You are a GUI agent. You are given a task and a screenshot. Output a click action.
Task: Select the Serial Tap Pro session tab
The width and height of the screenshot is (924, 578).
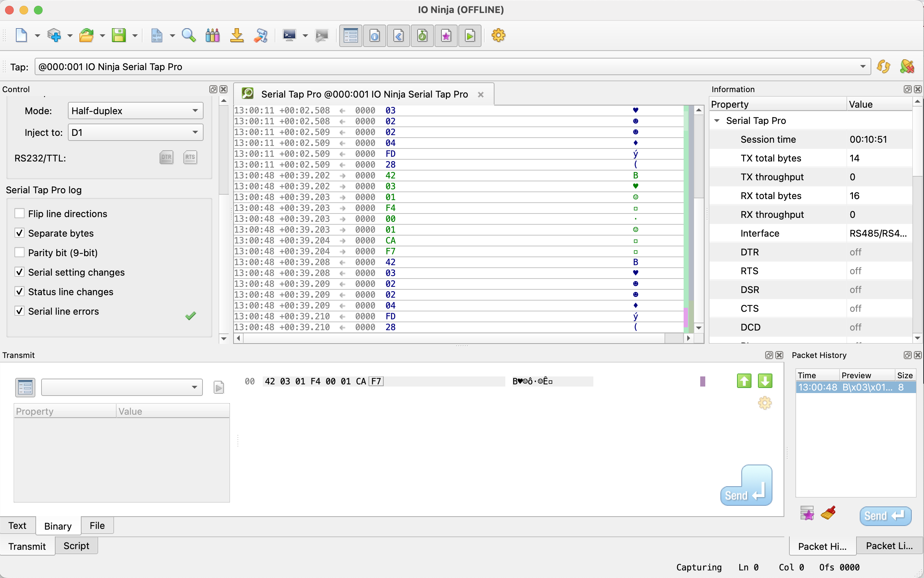[364, 94]
